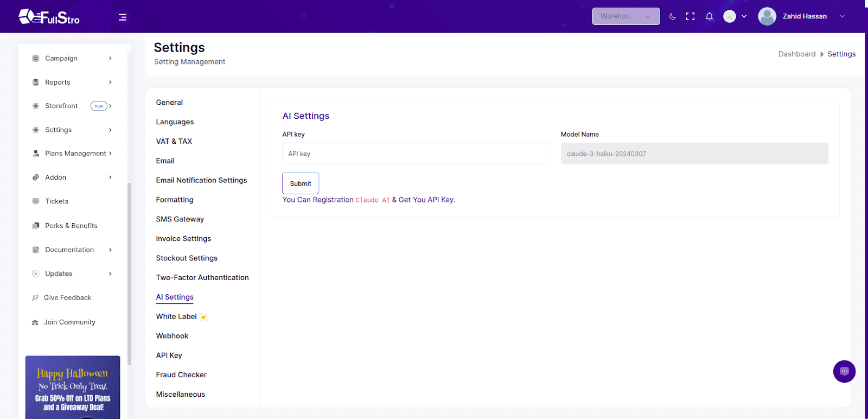Click the Documentation sidebar icon

click(x=36, y=250)
